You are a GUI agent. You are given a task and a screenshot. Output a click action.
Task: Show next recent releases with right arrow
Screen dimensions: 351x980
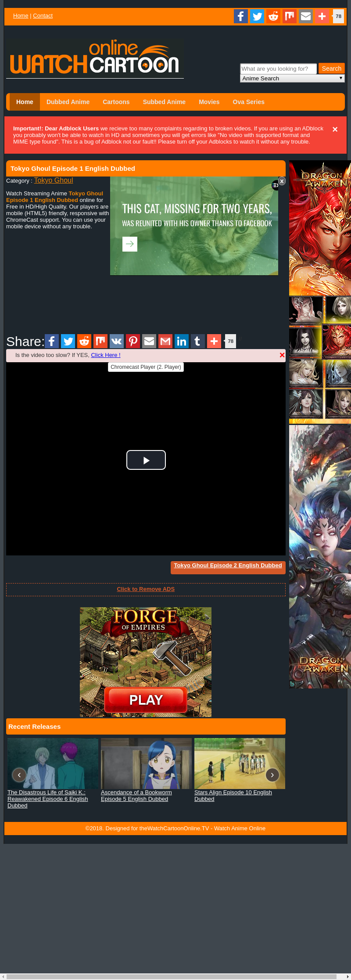272,775
